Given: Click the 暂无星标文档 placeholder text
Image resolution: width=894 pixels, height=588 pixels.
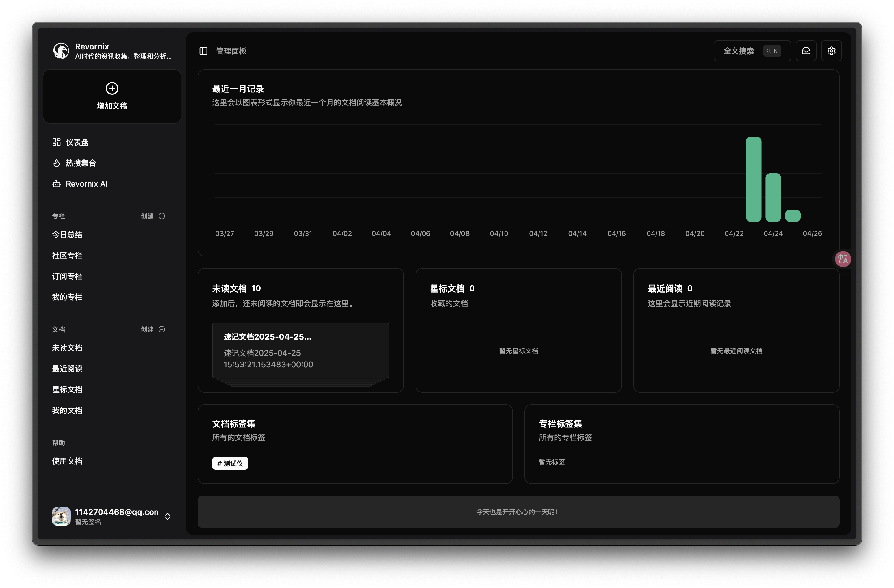Looking at the screenshot, I should tap(518, 351).
